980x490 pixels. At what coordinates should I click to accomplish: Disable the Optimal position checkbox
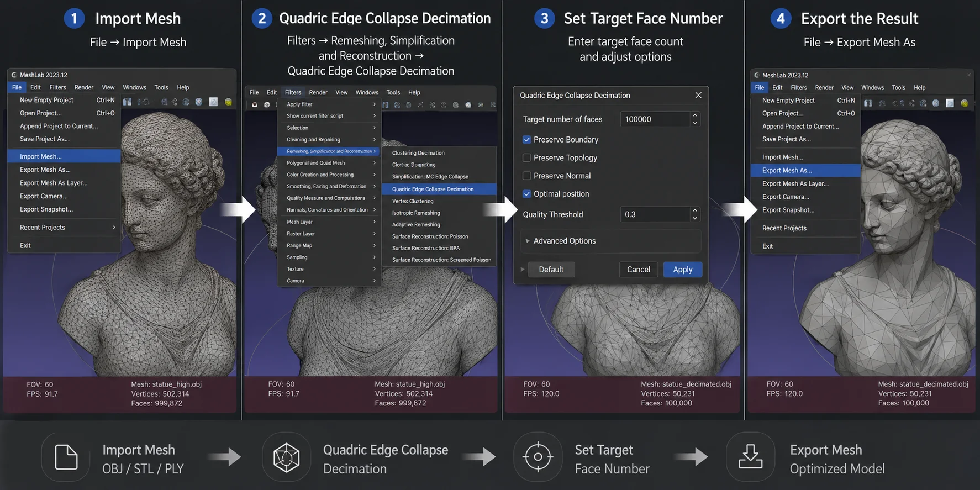527,194
